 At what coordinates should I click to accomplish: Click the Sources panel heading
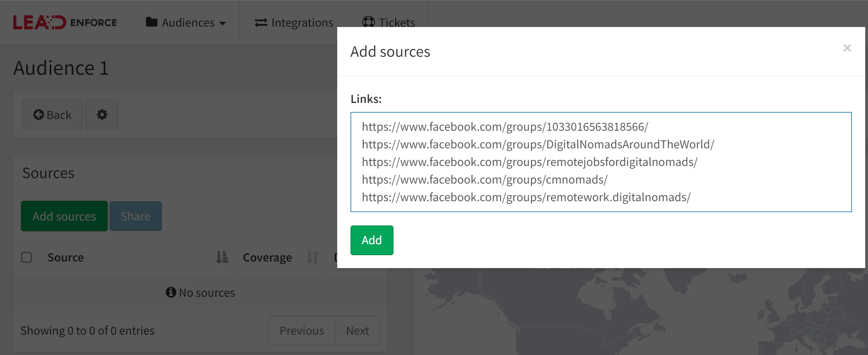(x=49, y=173)
